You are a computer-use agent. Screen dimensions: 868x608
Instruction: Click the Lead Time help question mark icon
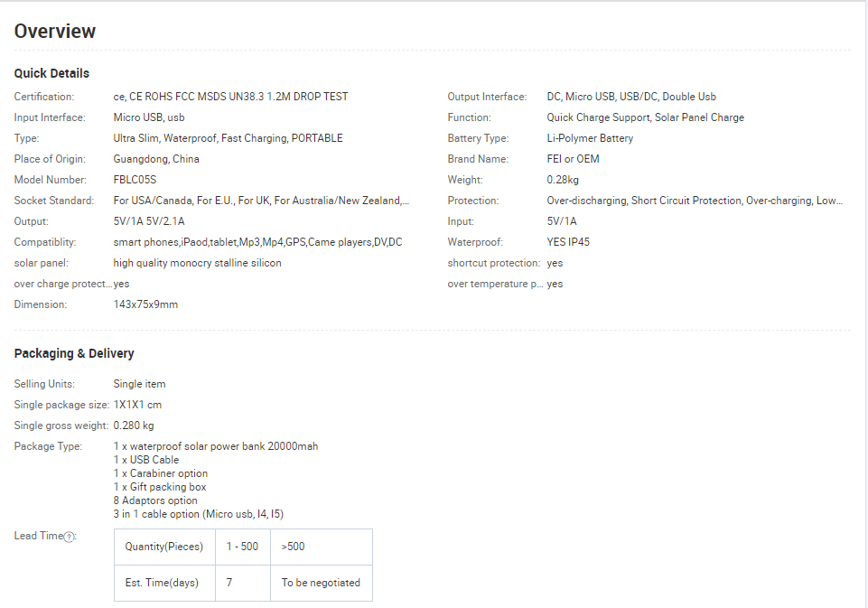coord(69,537)
